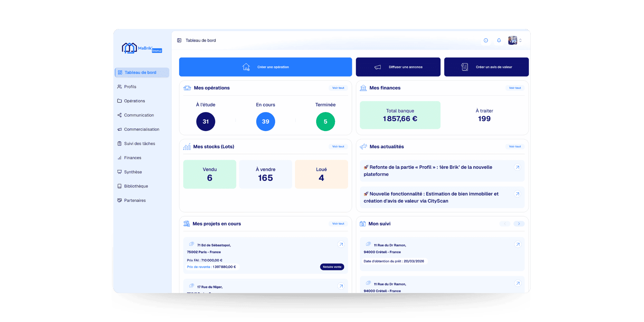This screenshot has width=644, height=322.
Task: Open arrow for 71 Bd de Sébastopol project
Action: click(341, 244)
